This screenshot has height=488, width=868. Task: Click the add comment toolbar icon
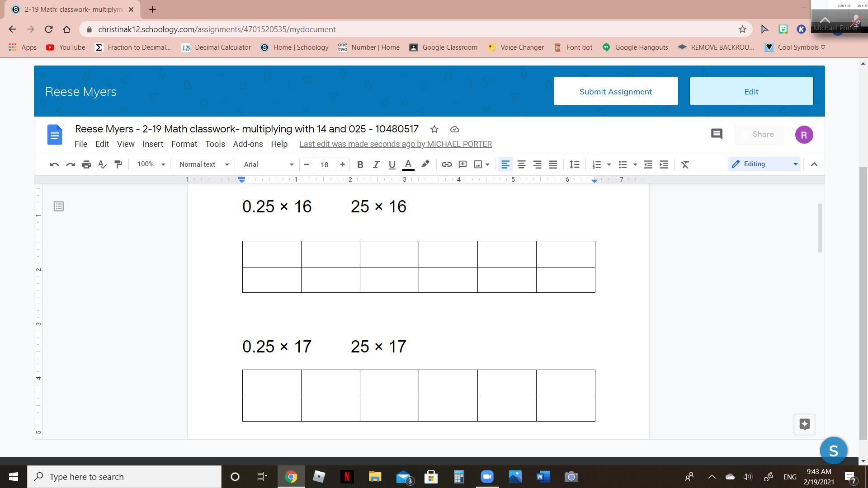tap(462, 164)
